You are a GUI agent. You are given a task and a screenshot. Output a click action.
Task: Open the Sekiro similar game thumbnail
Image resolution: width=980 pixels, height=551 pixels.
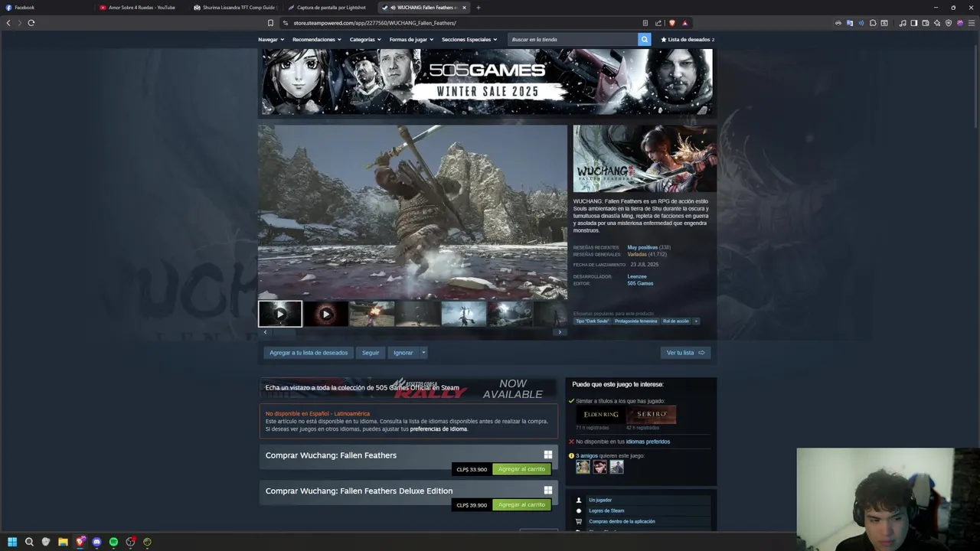(652, 415)
